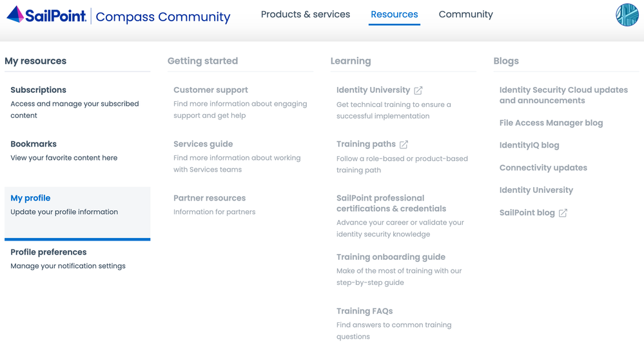The width and height of the screenshot is (644, 345).
Task: Click external link icon beside Training paths
Action: (x=404, y=144)
